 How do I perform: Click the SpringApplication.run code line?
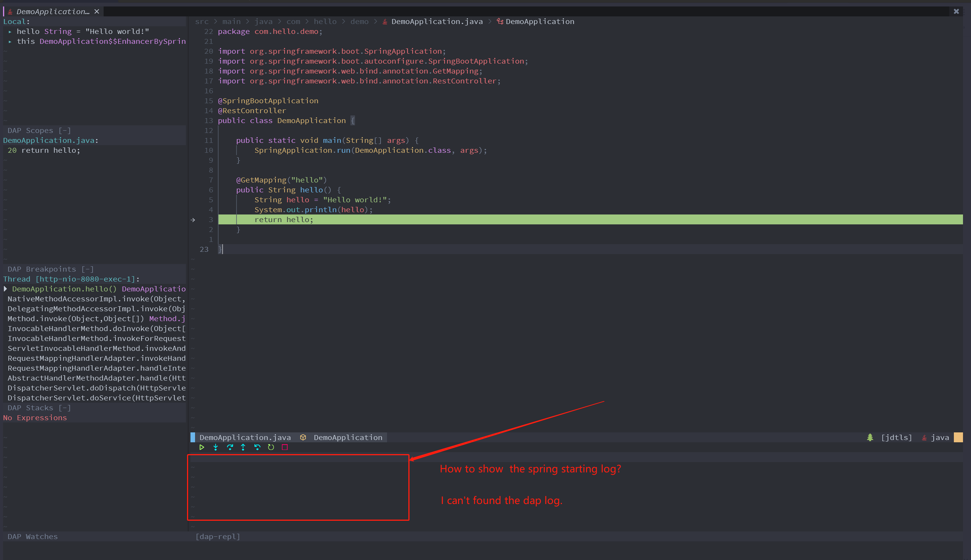(371, 150)
